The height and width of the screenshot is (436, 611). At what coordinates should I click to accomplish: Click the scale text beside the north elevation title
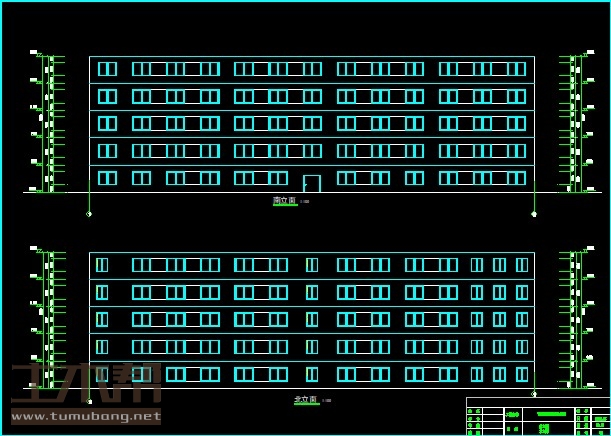pos(326,401)
